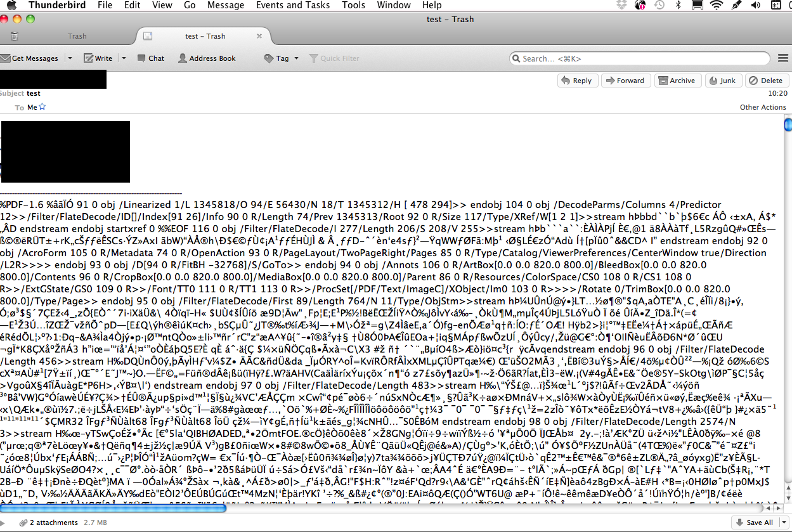Delete the test message

(x=766, y=81)
